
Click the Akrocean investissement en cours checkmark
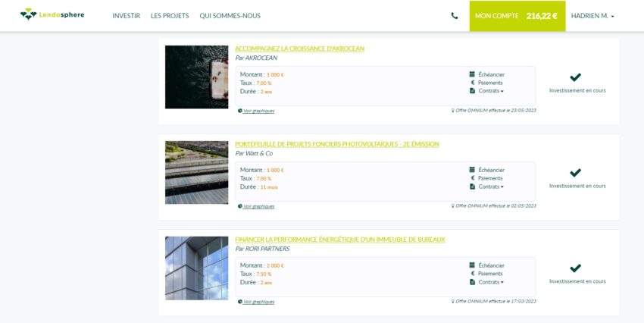(x=575, y=77)
